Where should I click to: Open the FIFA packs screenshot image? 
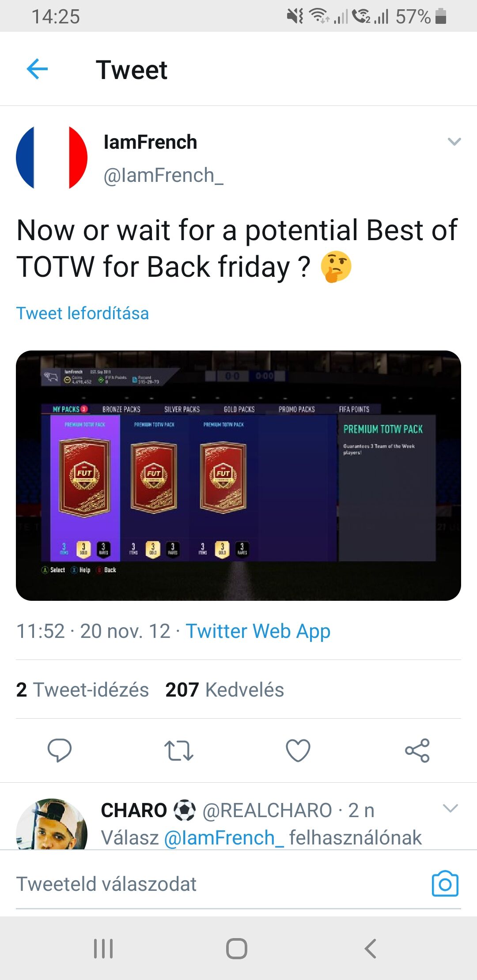(238, 475)
